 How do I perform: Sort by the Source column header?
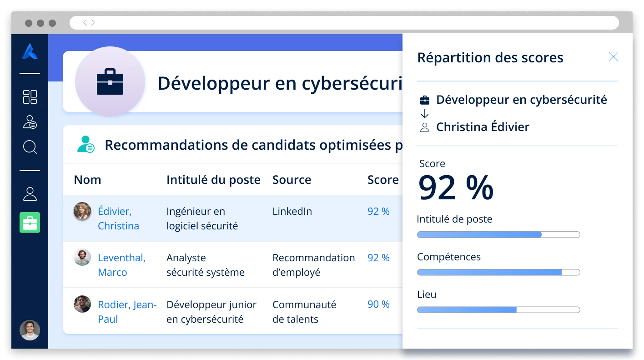[x=292, y=180]
